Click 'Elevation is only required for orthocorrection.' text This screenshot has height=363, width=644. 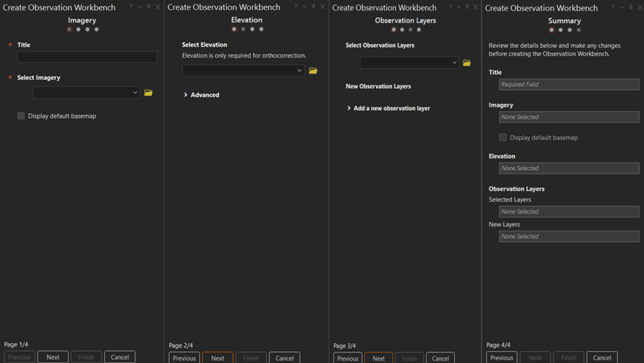[244, 56]
